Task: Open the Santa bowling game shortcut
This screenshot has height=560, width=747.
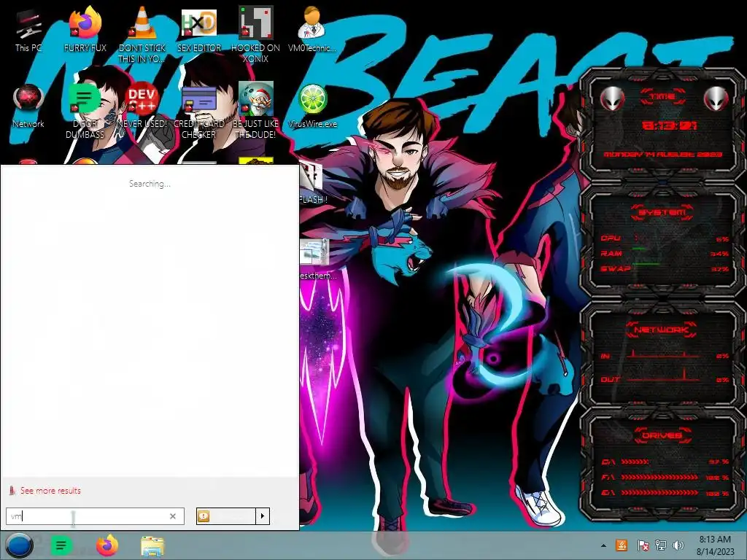Action: click(255, 111)
